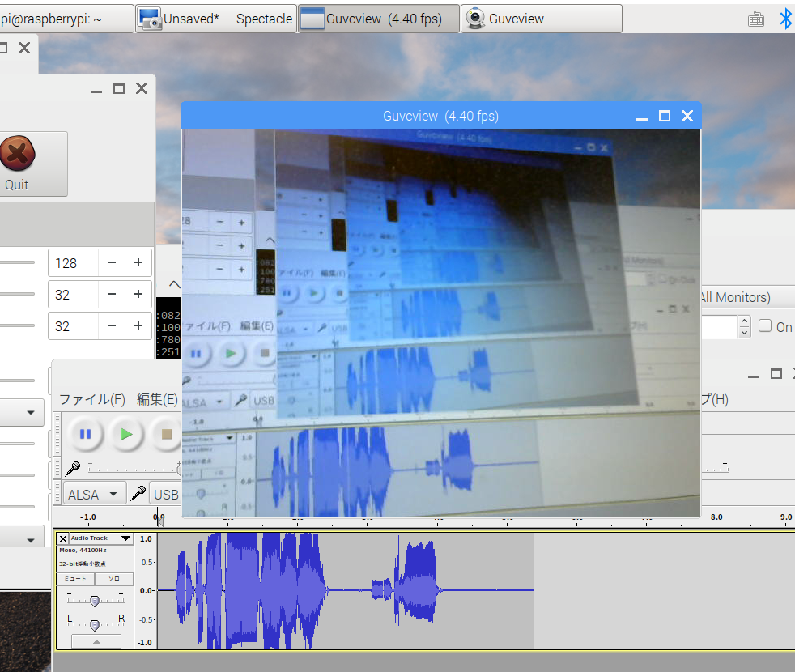The height and width of the screenshot is (672, 795).
Task: Click minus on the 32 field directly below 128
Action: pyautogui.click(x=112, y=294)
